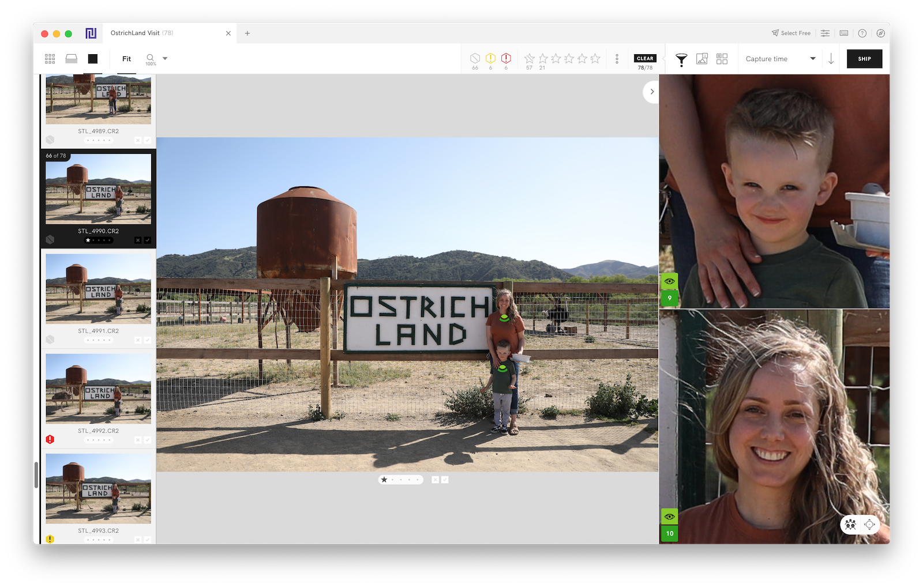The height and width of the screenshot is (588, 923).
Task: Open a new project tab with plus
Action: pyautogui.click(x=247, y=33)
